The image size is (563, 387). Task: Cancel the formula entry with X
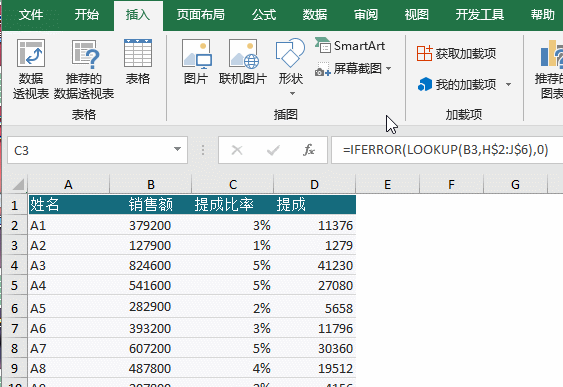click(x=237, y=150)
